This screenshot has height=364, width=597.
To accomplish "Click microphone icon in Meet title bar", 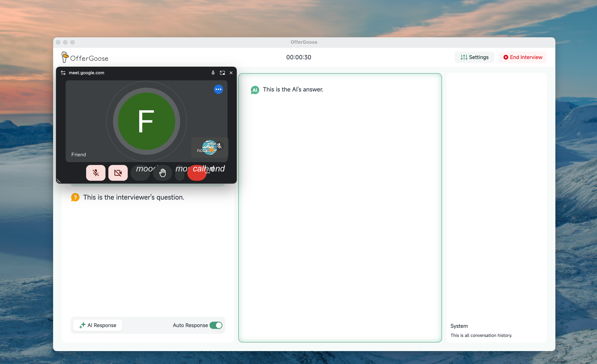I will pyautogui.click(x=213, y=73).
